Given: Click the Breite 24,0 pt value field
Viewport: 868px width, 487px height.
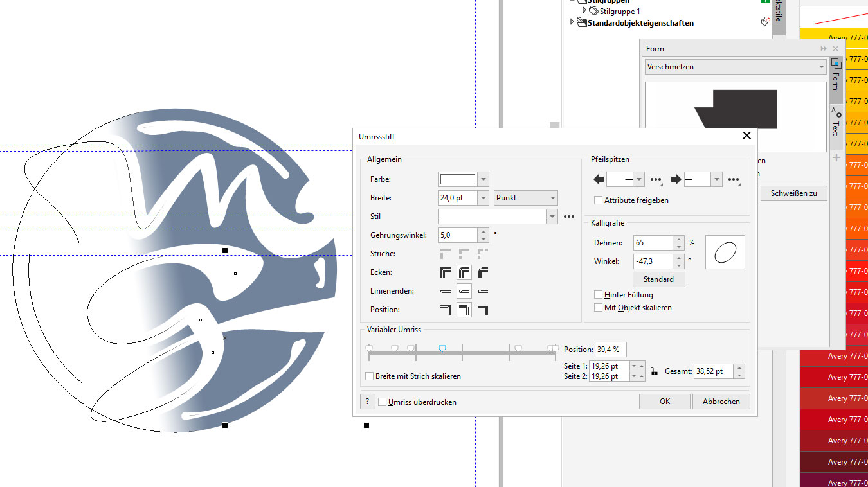Looking at the screenshot, I should click(458, 198).
